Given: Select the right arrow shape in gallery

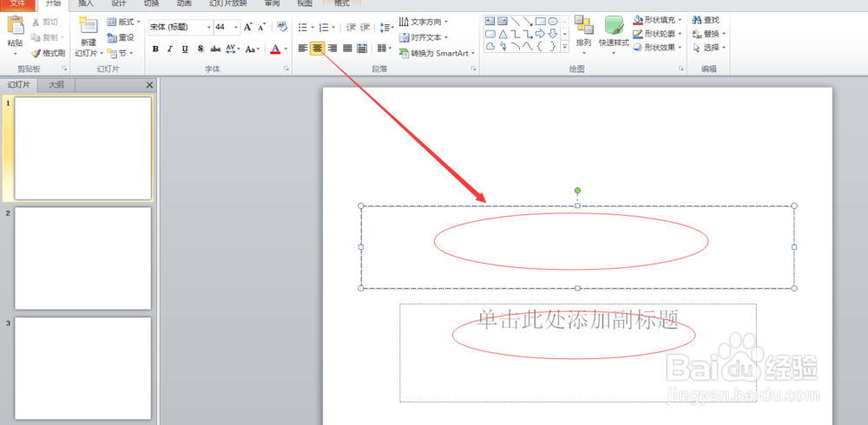Looking at the screenshot, I should click(x=540, y=34).
